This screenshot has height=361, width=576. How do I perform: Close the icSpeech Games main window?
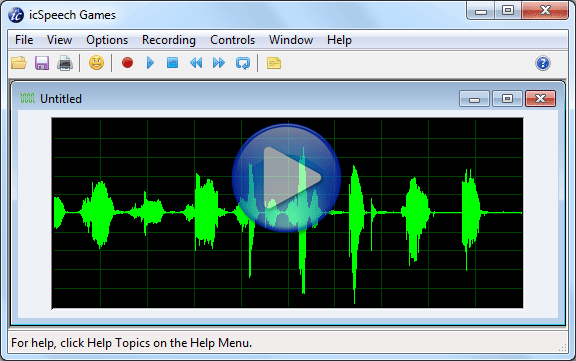pyautogui.click(x=545, y=11)
